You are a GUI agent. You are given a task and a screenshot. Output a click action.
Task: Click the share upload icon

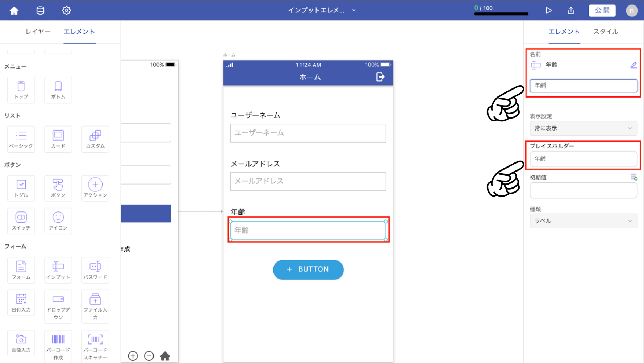pos(571,11)
